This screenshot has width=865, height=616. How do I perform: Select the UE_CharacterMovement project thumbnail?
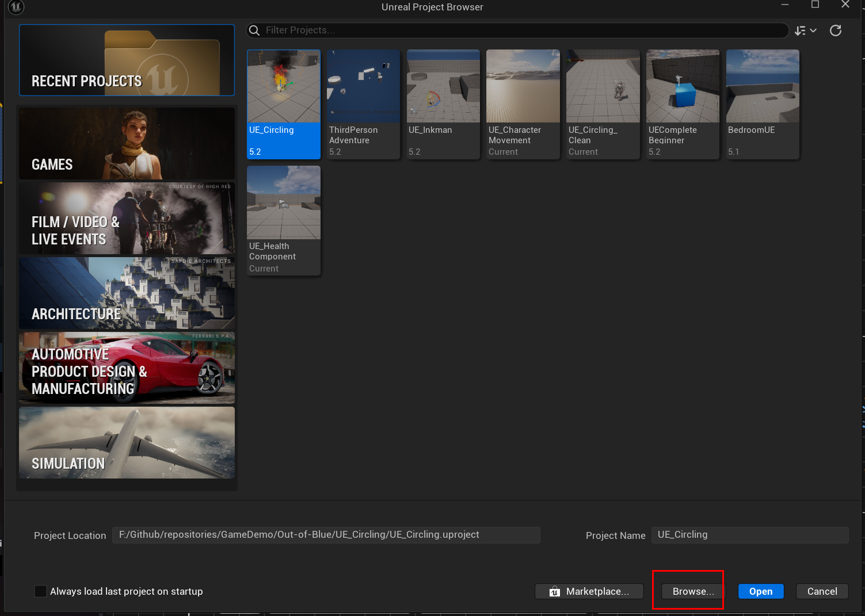523,86
